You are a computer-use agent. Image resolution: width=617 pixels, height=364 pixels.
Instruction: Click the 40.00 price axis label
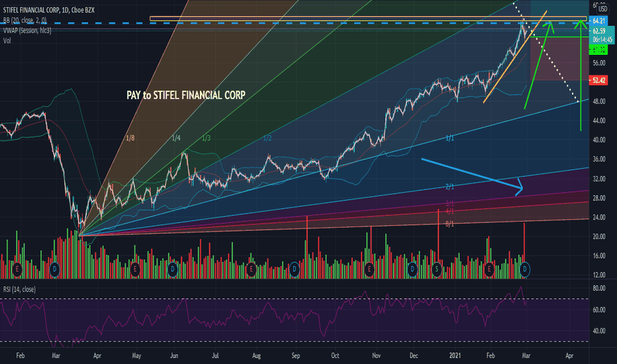click(x=599, y=140)
